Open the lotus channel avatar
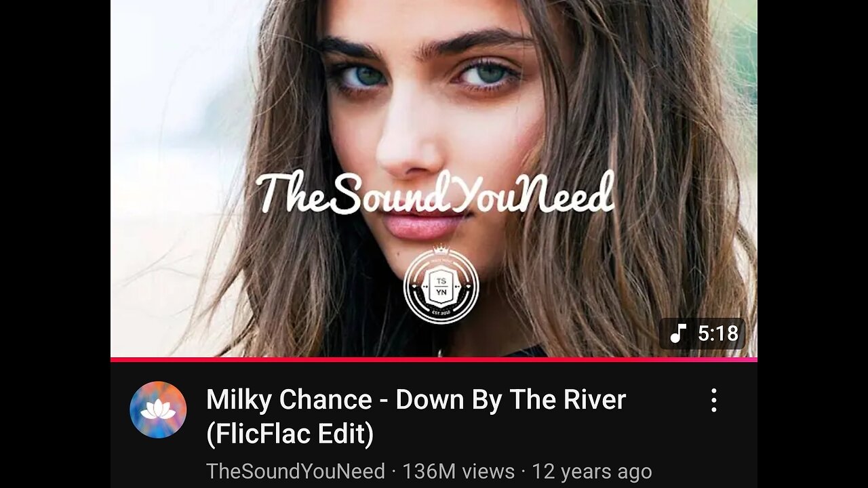The height and width of the screenshot is (488, 868). [x=158, y=409]
